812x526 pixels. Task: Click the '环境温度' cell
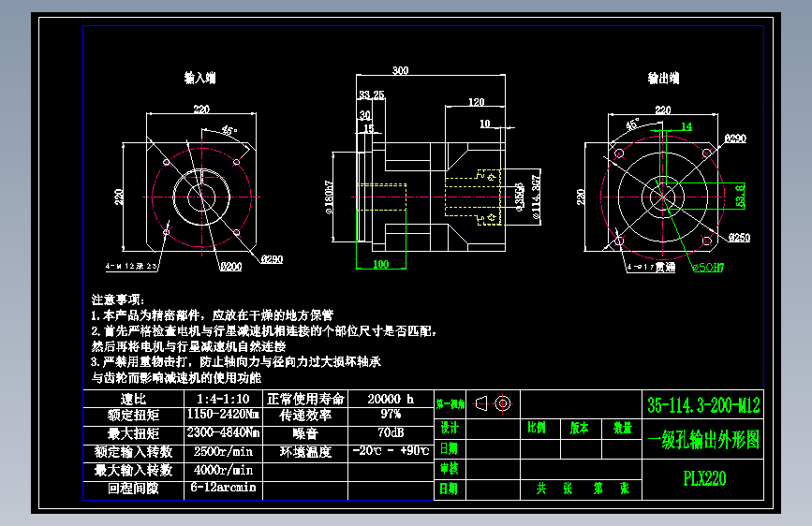[x=305, y=452]
